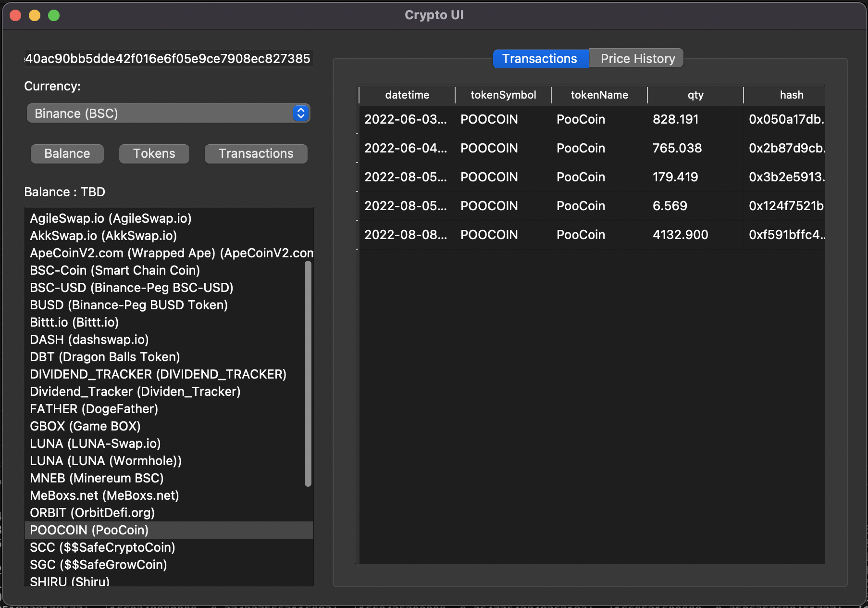Select SCC ($$SafeCryptoCoin) token

[x=169, y=547]
